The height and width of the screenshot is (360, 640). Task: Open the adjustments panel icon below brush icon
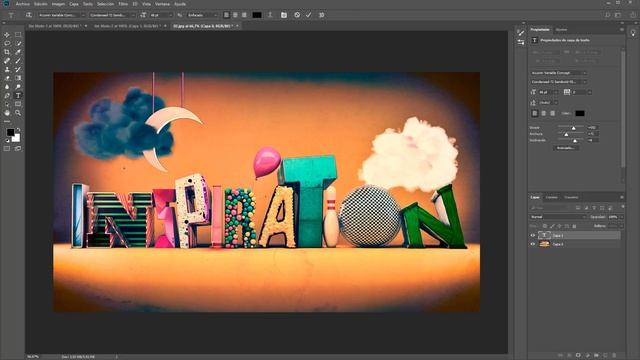coord(520,42)
